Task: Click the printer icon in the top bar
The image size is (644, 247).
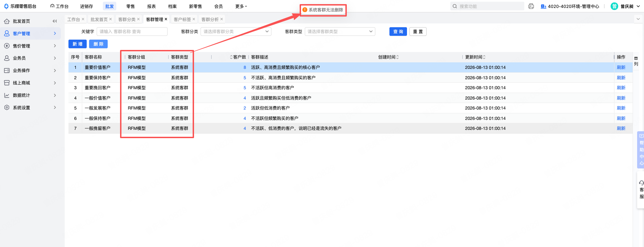Action: 531,6
